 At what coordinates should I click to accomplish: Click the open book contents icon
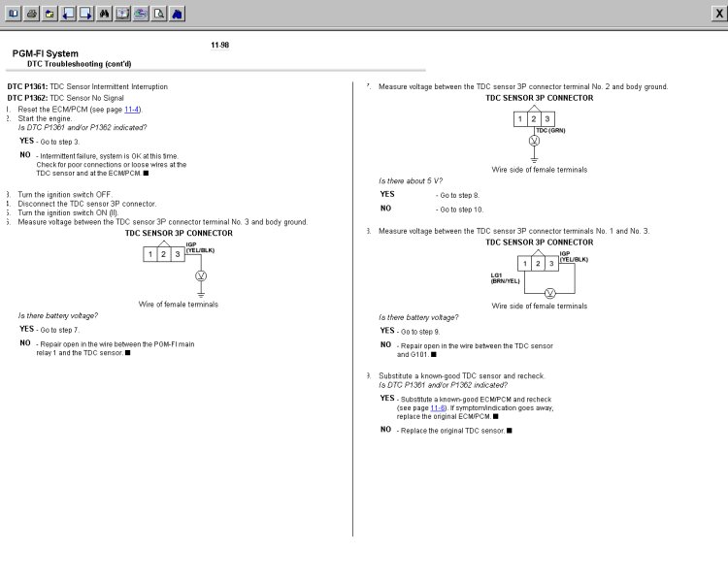pos(13,13)
